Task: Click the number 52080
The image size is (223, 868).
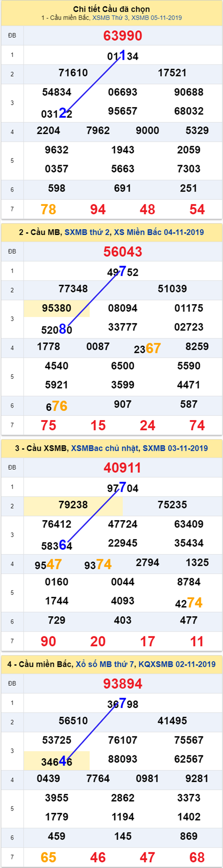Action: click(57, 330)
